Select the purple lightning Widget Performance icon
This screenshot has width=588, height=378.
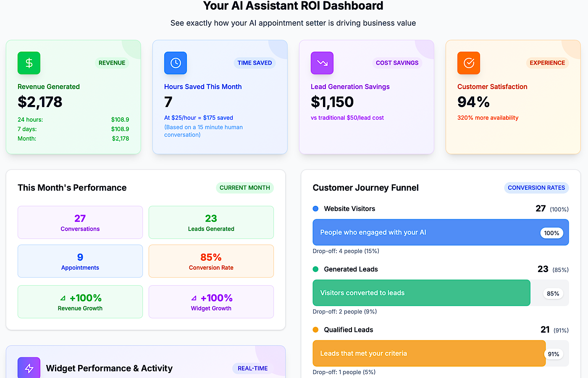pyautogui.click(x=29, y=368)
